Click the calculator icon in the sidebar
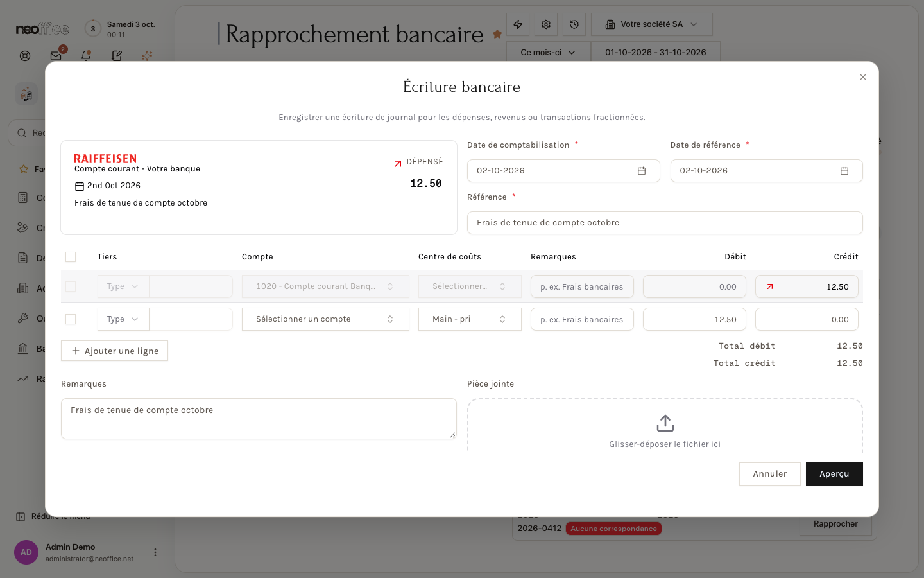Image resolution: width=924 pixels, height=578 pixels. (23, 198)
